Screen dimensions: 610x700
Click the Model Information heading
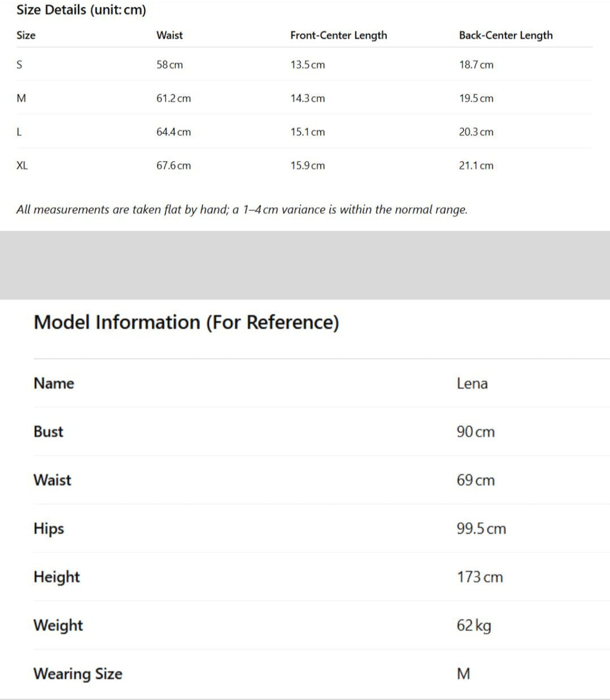186,322
